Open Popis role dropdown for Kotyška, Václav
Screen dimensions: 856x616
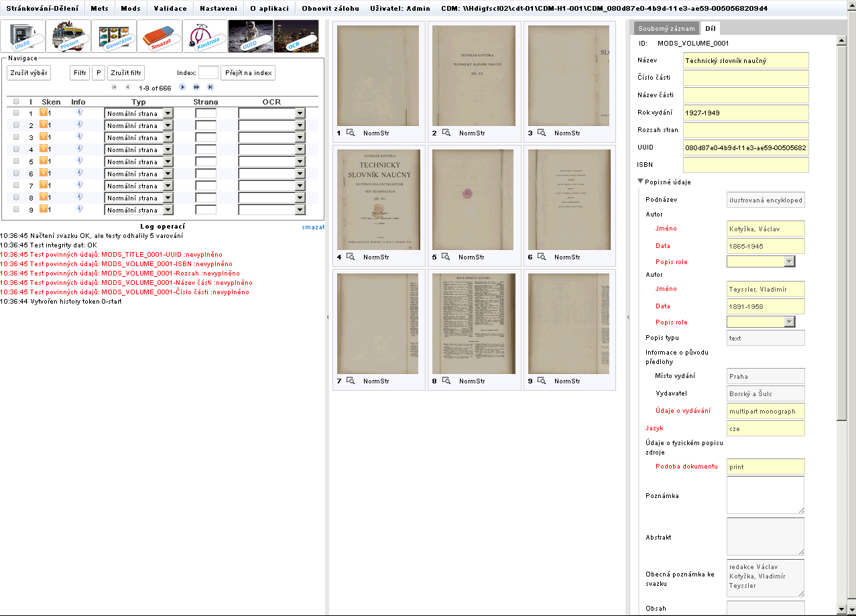tap(761, 261)
